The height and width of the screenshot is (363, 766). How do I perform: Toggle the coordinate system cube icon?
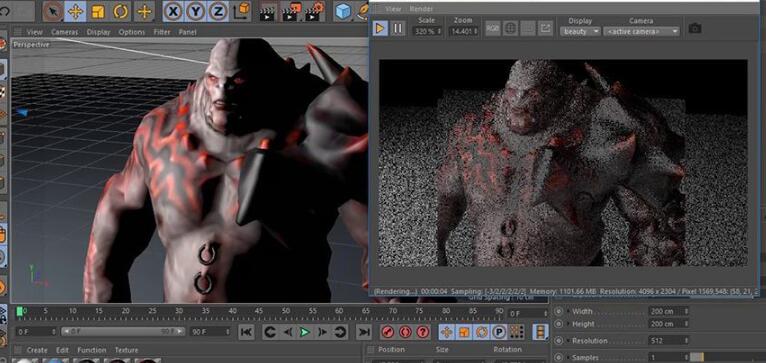(x=241, y=11)
